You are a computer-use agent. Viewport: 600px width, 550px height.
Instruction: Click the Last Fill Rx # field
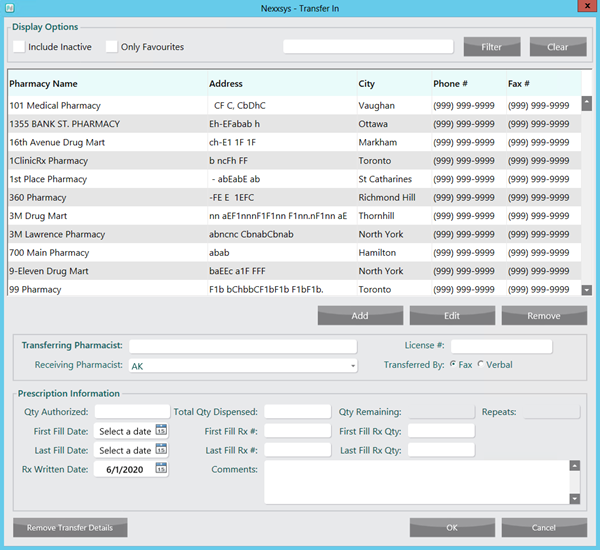pyautogui.click(x=297, y=450)
